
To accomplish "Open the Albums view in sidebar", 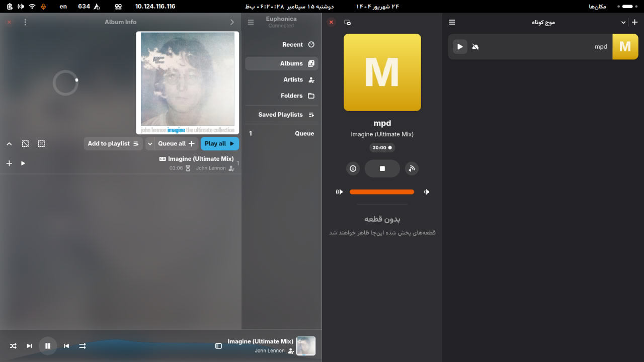I will point(282,64).
